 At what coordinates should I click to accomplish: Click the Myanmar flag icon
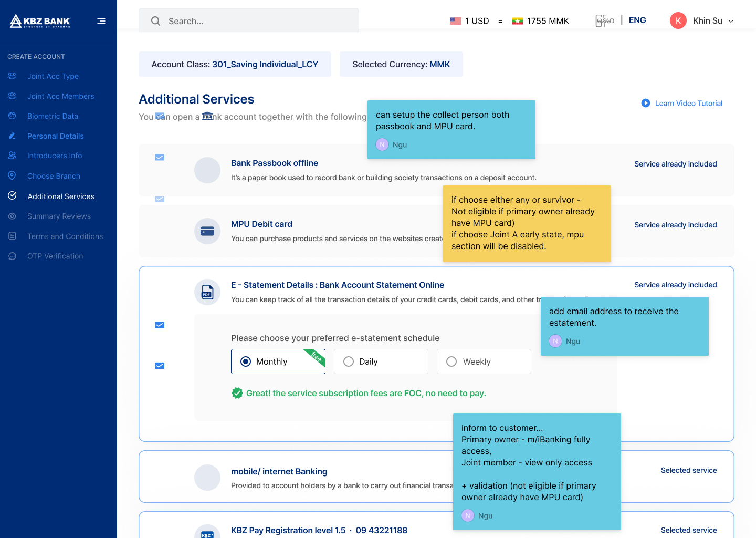click(x=517, y=21)
